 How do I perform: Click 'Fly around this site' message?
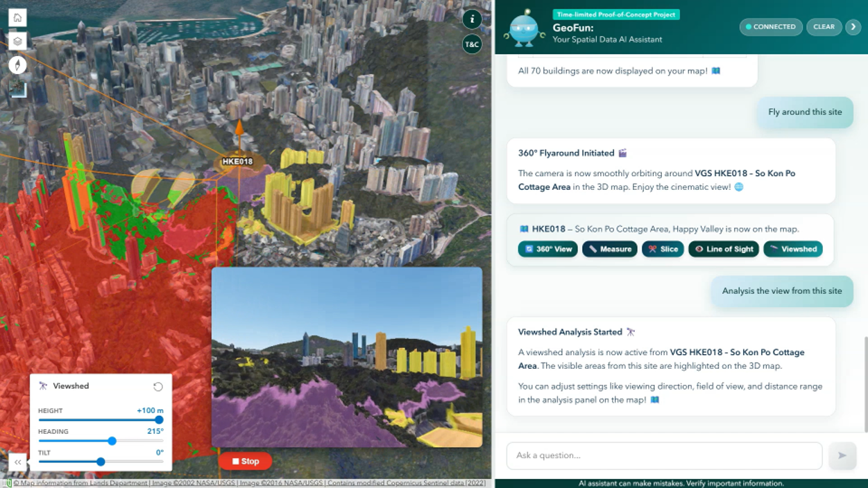805,112
